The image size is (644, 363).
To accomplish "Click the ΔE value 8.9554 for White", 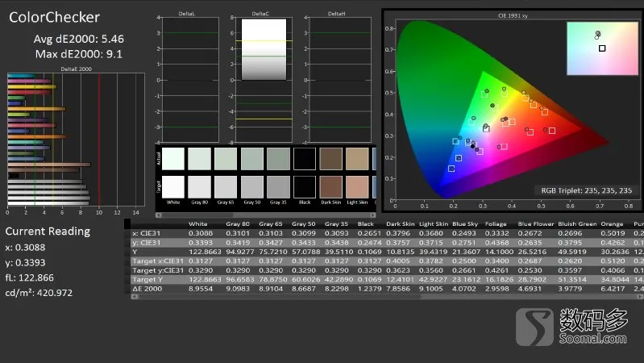I will coord(201,289).
